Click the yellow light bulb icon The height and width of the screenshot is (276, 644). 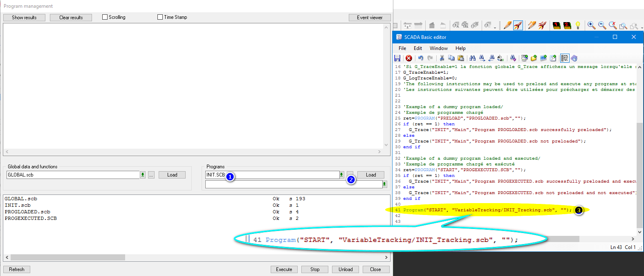pos(578,25)
